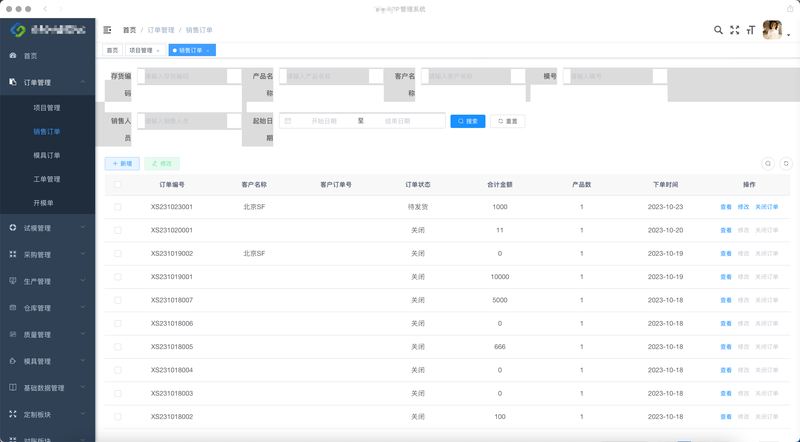
Task: Select 销售订单 in sidebar submenu
Action: (x=47, y=132)
